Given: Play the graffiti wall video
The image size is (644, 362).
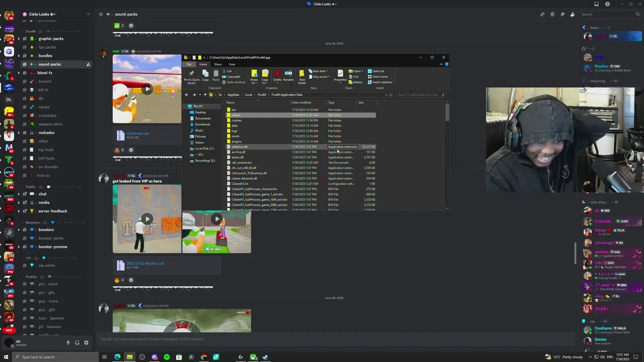Looking at the screenshot, I should pyautogui.click(x=146, y=219).
